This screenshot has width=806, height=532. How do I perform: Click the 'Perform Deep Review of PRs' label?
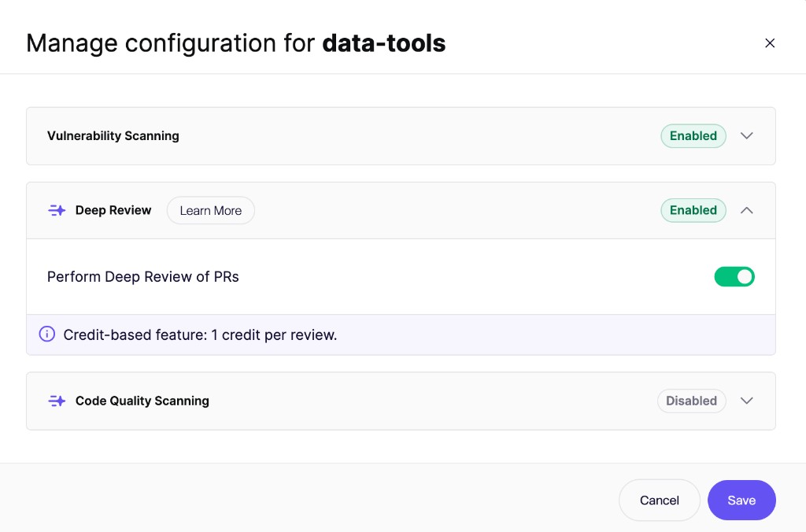pyautogui.click(x=143, y=276)
